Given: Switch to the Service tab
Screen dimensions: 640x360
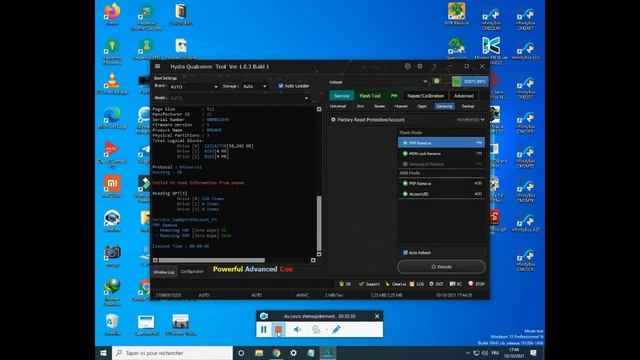Looking at the screenshot, I should click(x=342, y=96).
